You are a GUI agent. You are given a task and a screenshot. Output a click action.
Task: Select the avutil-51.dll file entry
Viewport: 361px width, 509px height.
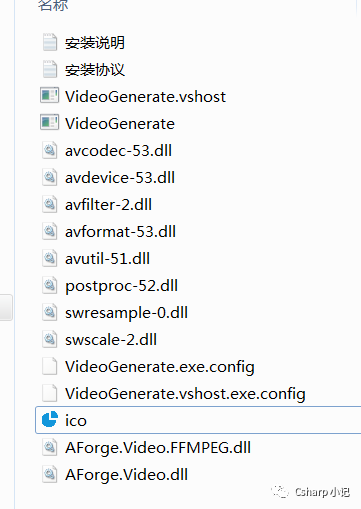coord(107,259)
